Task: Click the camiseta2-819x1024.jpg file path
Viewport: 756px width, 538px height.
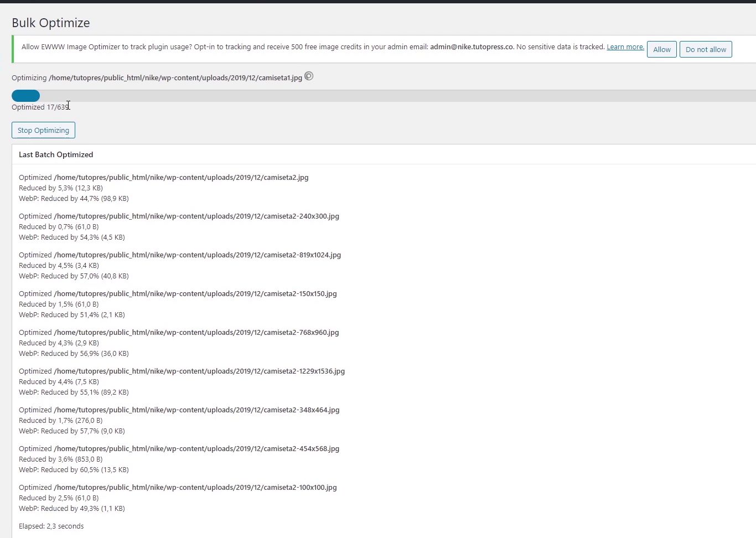Action: pyautogui.click(x=197, y=255)
